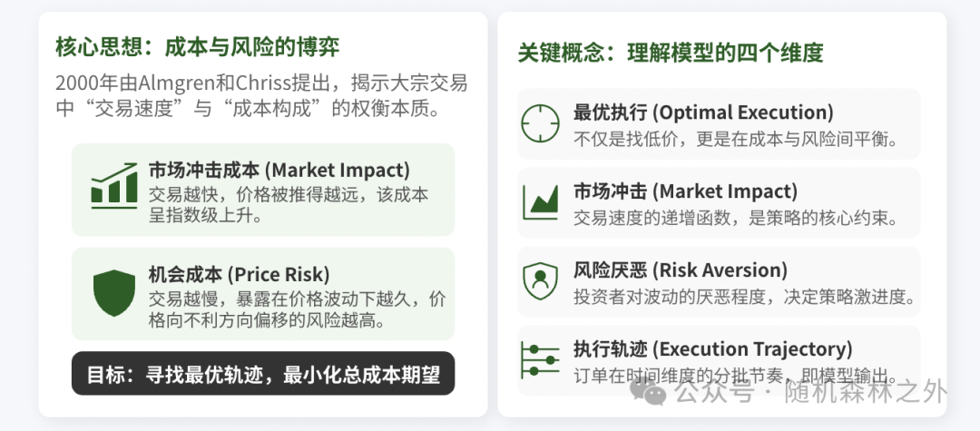The height and width of the screenshot is (431, 980).
Task: Click the heading 关键概念：理解模型的四个维度
Action: [x=671, y=53]
